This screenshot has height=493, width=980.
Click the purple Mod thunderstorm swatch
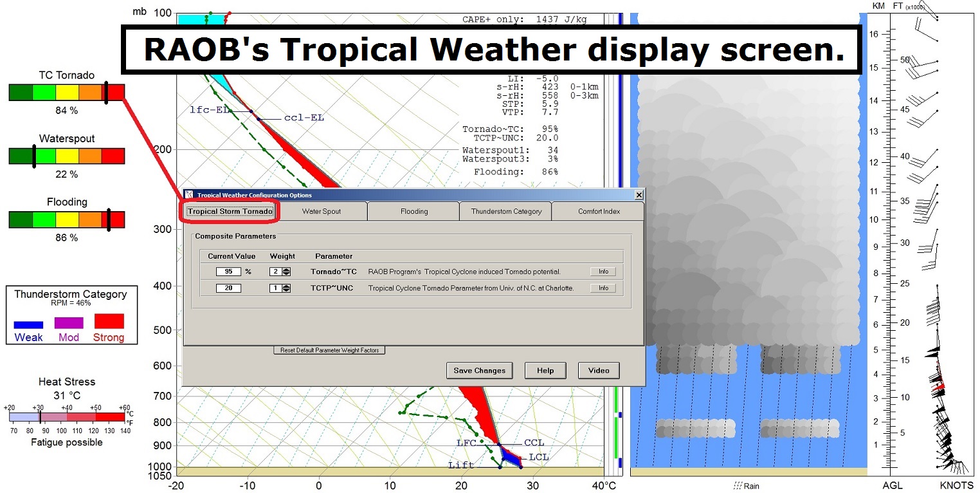pos(69,323)
